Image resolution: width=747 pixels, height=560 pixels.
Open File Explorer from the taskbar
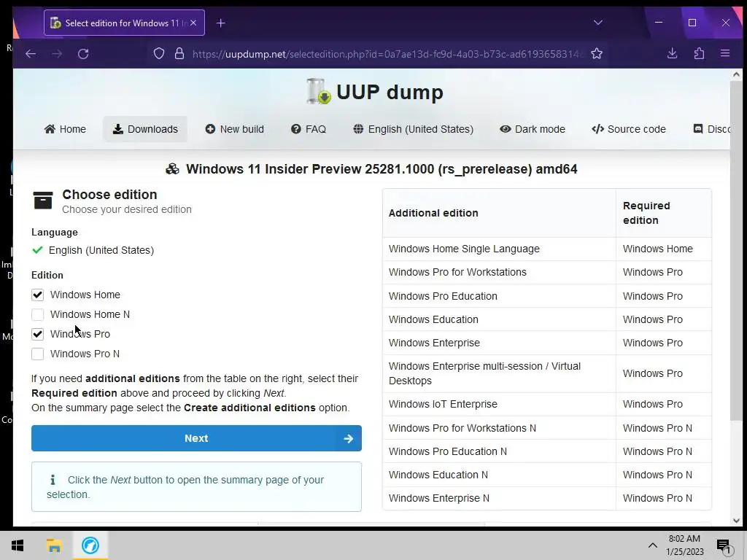[x=54, y=545]
